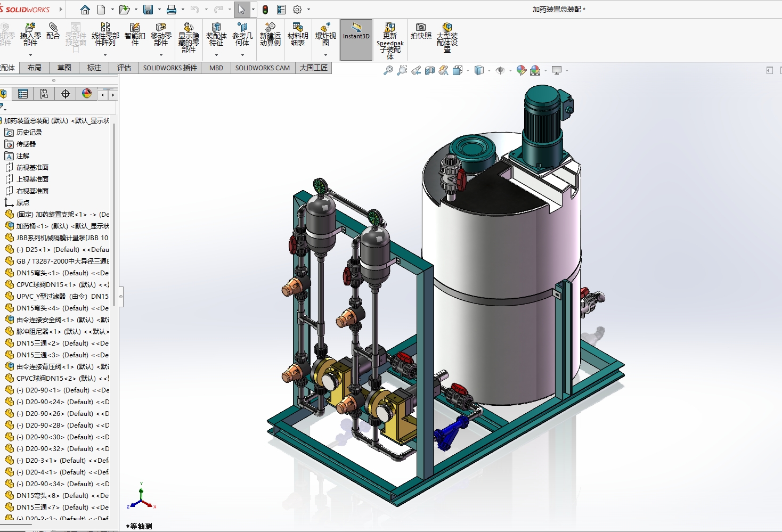
Task: Open ConfigurationManager tab icon
Action: click(x=44, y=94)
